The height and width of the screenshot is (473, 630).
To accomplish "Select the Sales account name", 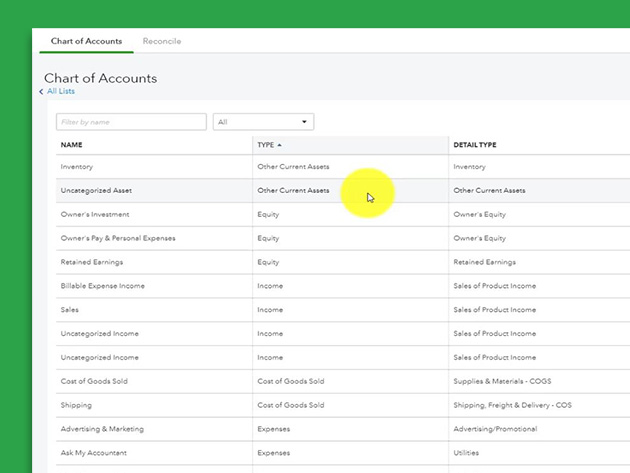I will (70, 309).
